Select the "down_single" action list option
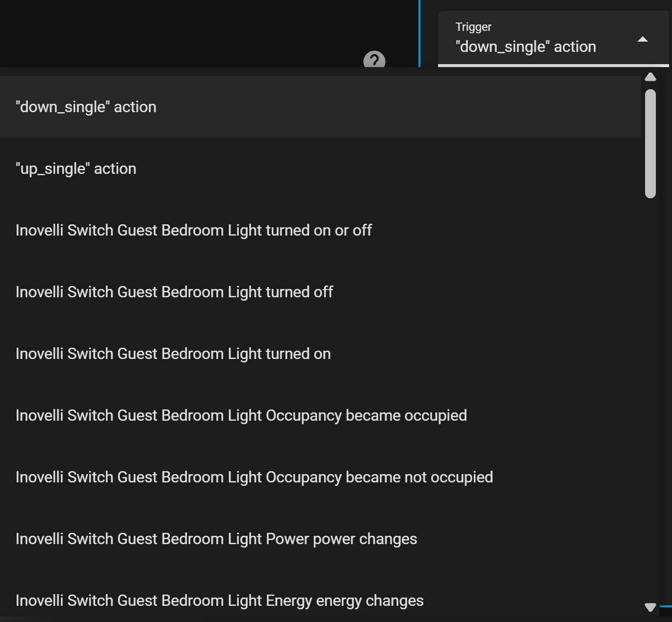The width and height of the screenshot is (672, 622). pyautogui.click(x=86, y=107)
